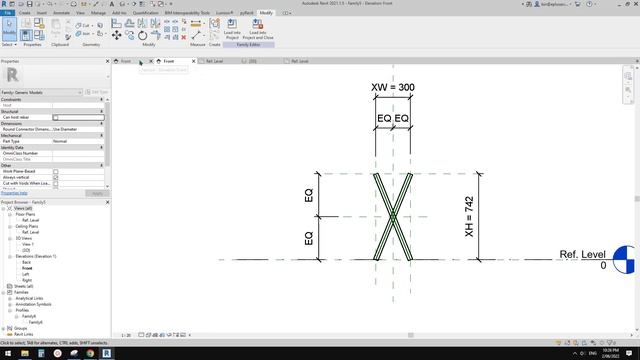The image size is (640, 360).
Task: Click the Properties help link
Action: [x=14, y=193]
